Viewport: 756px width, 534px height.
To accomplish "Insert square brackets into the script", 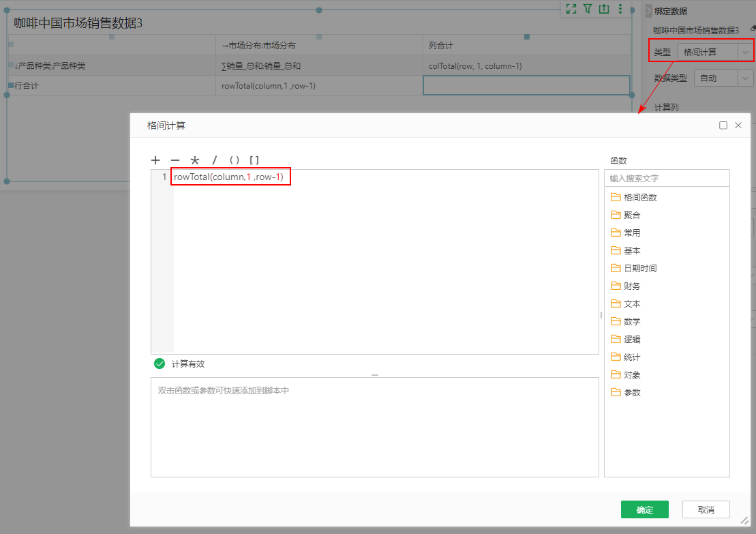I will 254,160.
